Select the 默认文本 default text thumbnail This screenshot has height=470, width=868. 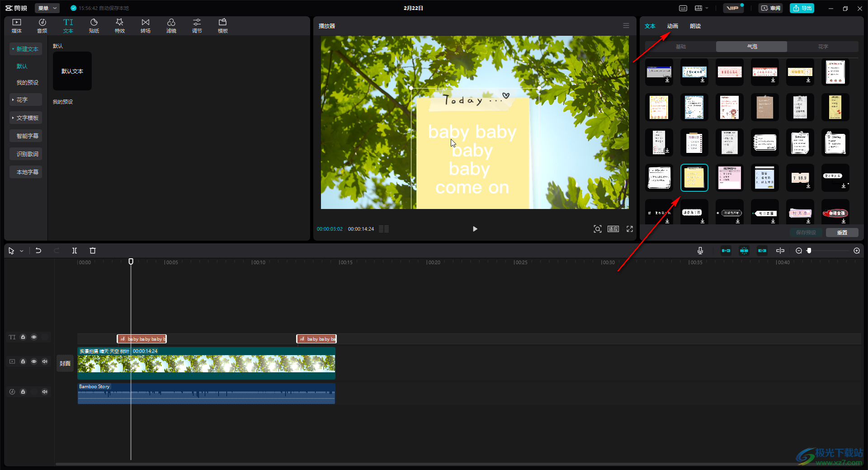(x=72, y=71)
